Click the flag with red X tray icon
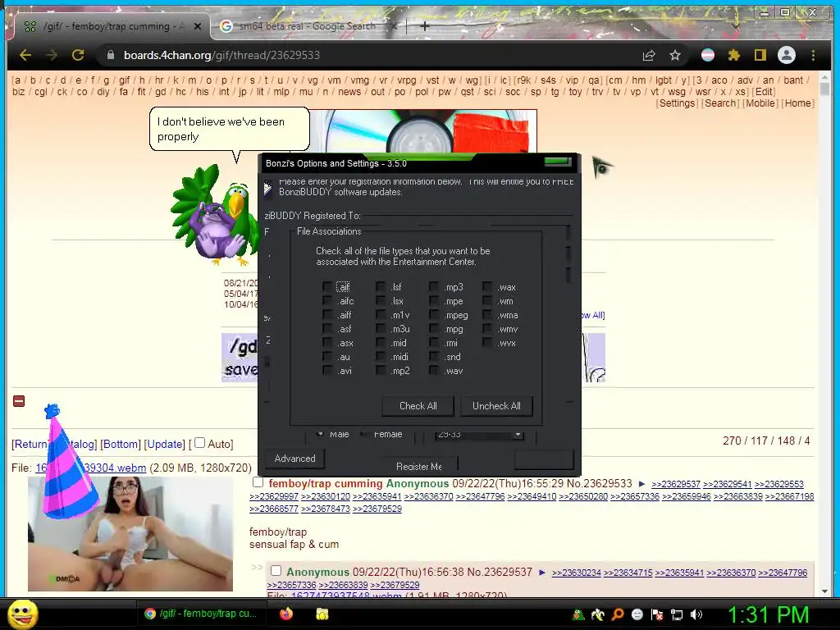 [657, 614]
